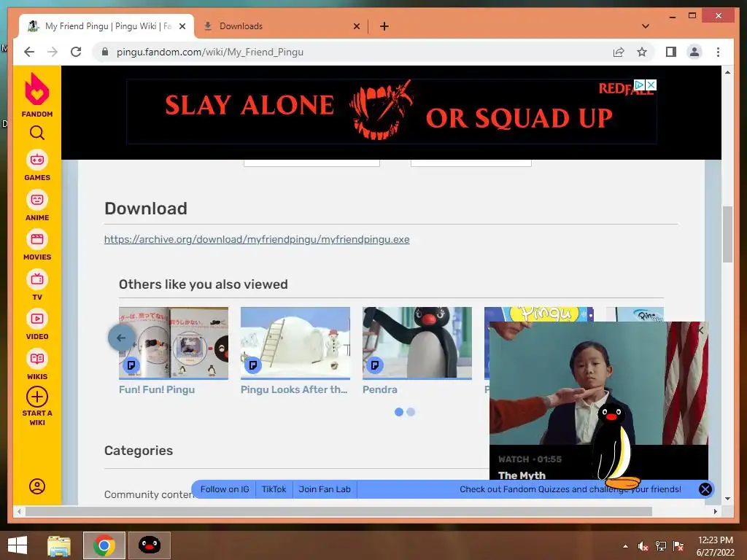
Task: Click the Pingu app taskbar icon
Action: click(149, 545)
